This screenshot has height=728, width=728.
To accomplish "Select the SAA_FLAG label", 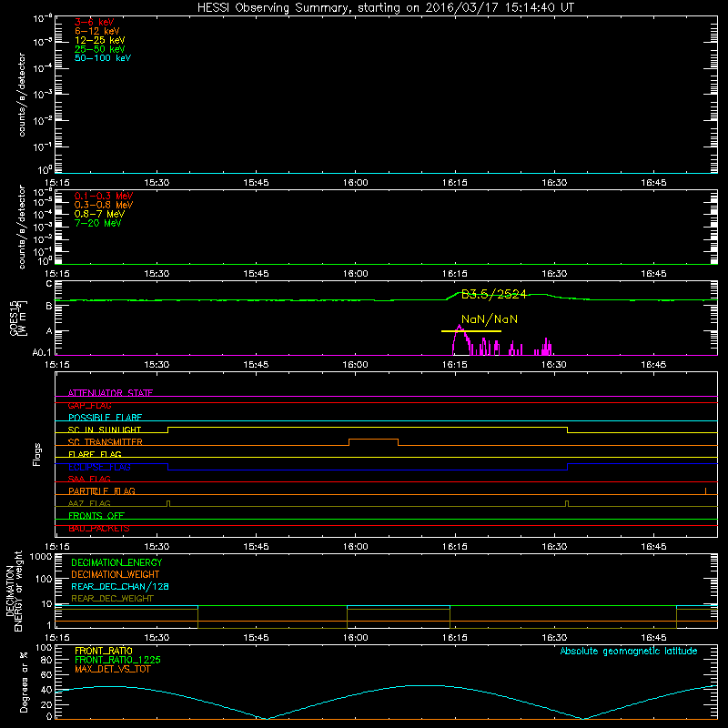I will click(x=89, y=479).
